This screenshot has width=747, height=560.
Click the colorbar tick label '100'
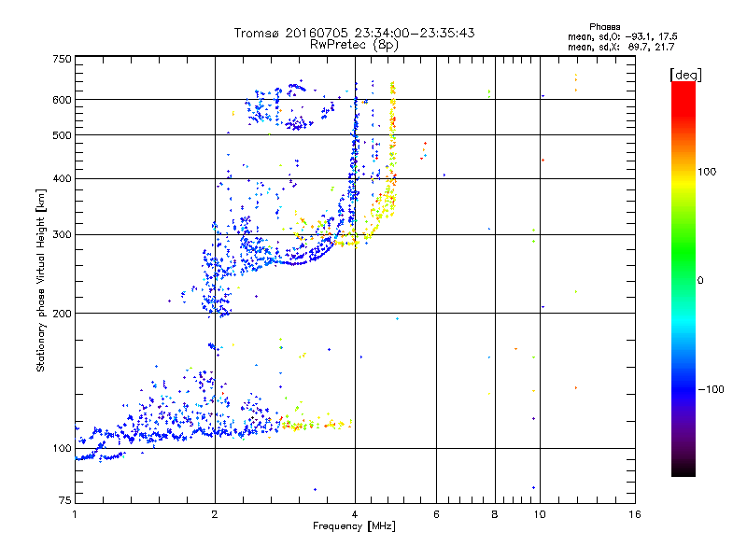tap(707, 172)
